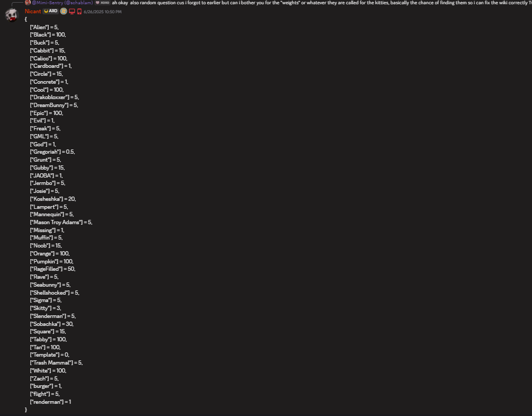Click the ["Lampert"] = 5 line
The width and height of the screenshot is (532, 416).
coord(49,207)
